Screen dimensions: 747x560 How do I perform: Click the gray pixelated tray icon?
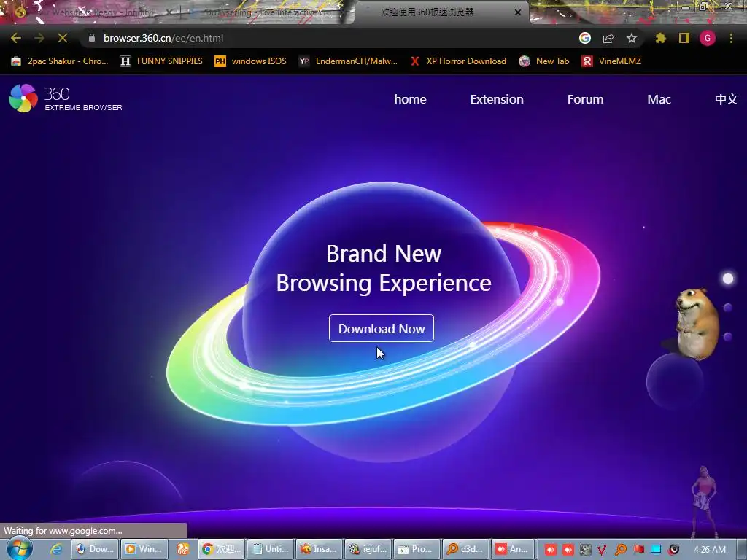click(x=586, y=550)
